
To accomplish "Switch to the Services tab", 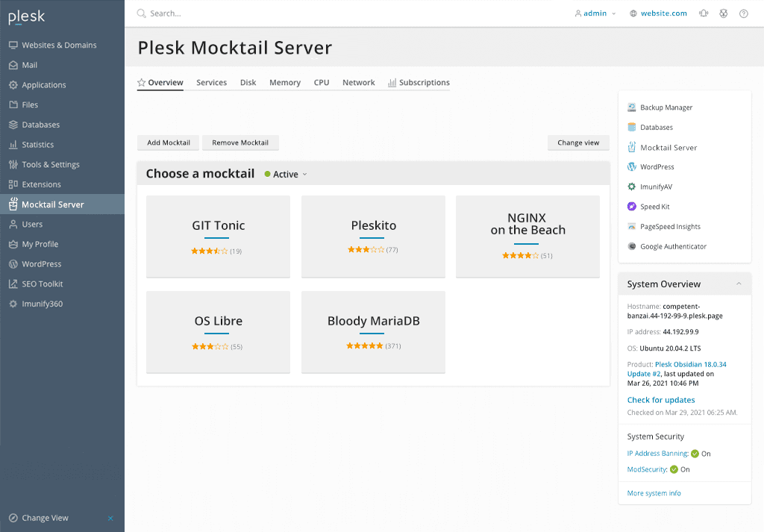I will tap(211, 83).
